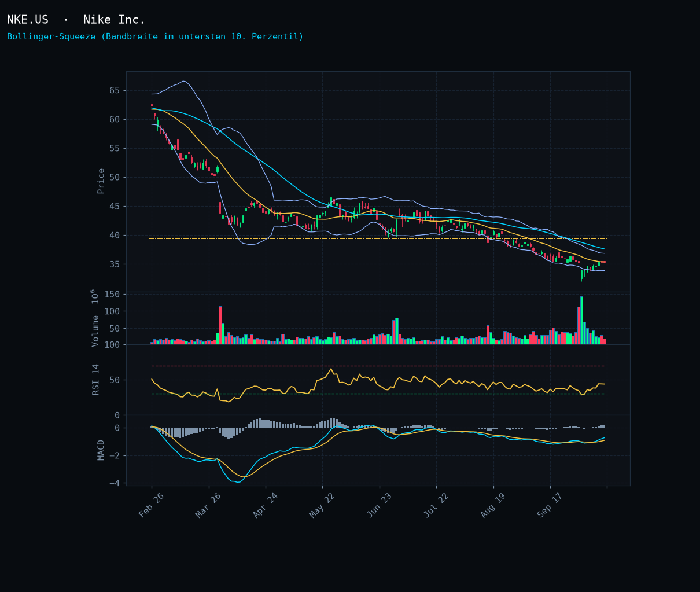Select the Bollinger-Squeeze subtitle text
The height and width of the screenshot is (592, 700).
click(155, 36)
